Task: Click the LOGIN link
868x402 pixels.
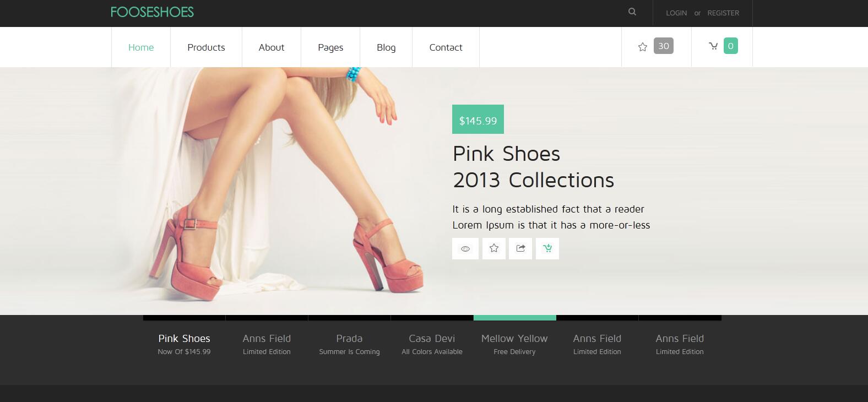Action: [676, 13]
